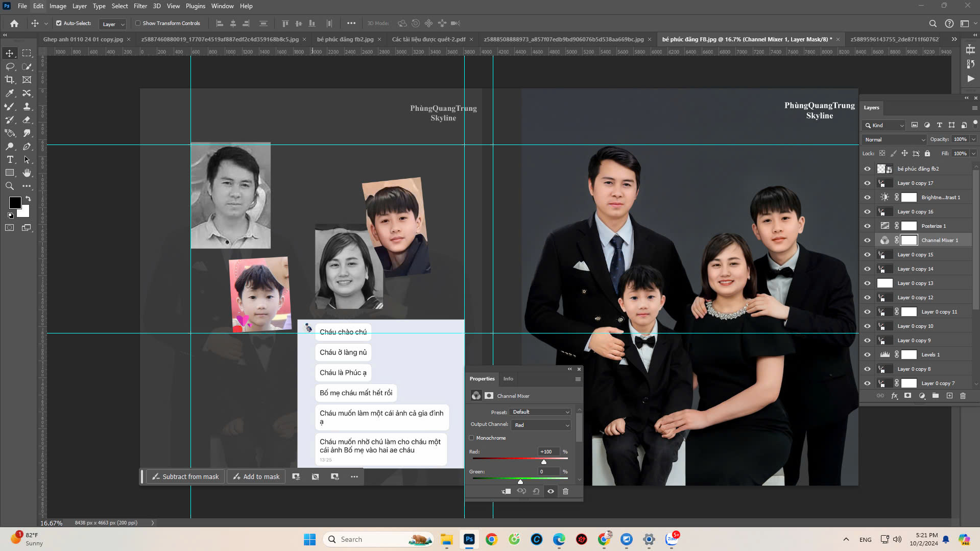Click the Add to mask button
The height and width of the screenshot is (551, 980).
click(x=256, y=476)
